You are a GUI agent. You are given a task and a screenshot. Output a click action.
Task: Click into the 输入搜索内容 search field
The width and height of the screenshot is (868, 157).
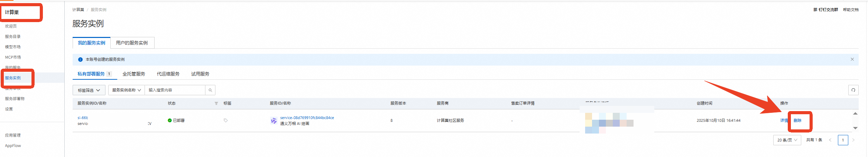175,90
